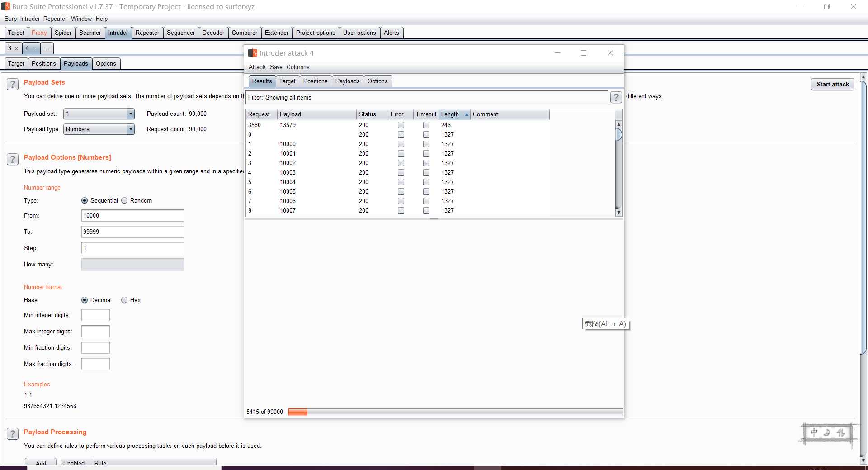Viewport: 868px width, 470px height.
Task: Switch to the Decoder tab
Action: (x=213, y=33)
